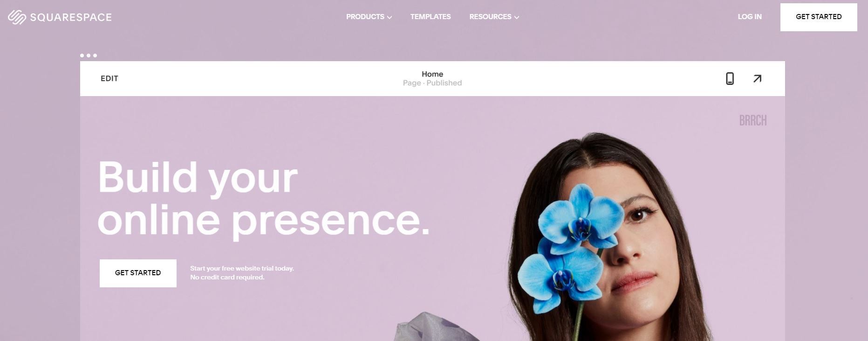Click the Squarespace logo icon
Image resolution: width=868 pixels, height=341 pixels.
pyautogui.click(x=17, y=17)
